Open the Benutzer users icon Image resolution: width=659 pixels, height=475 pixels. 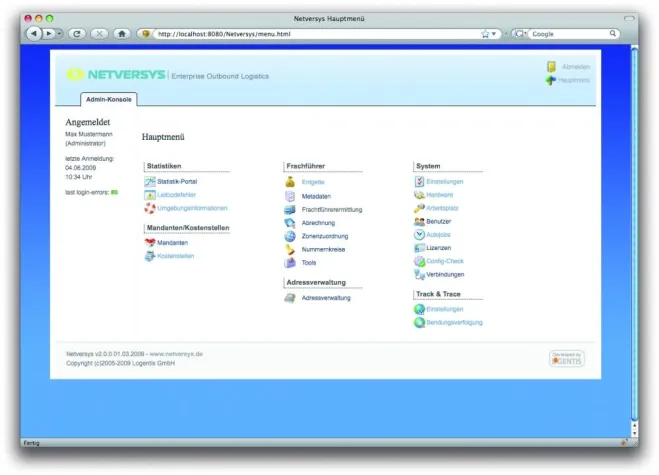[419, 221]
